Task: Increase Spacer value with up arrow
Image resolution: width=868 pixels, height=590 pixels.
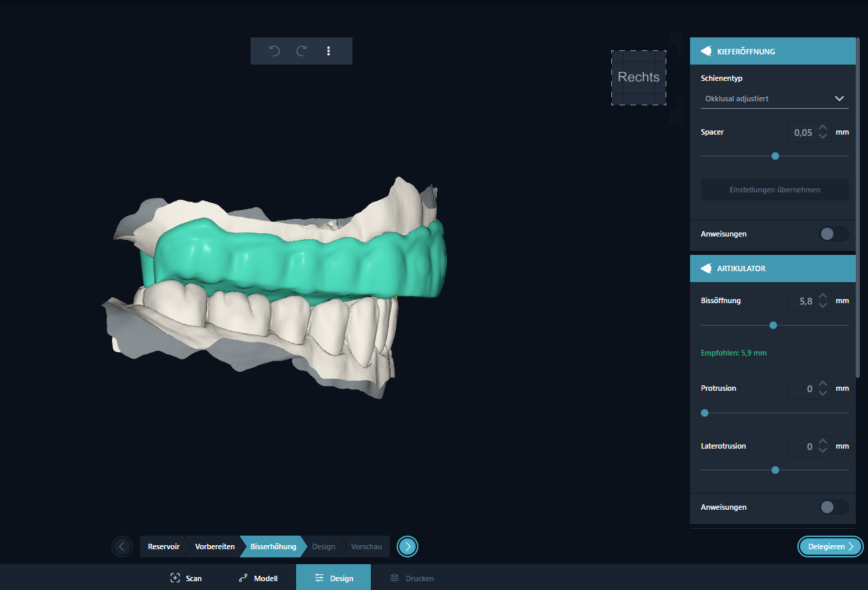Action: pyautogui.click(x=823, y=127)
